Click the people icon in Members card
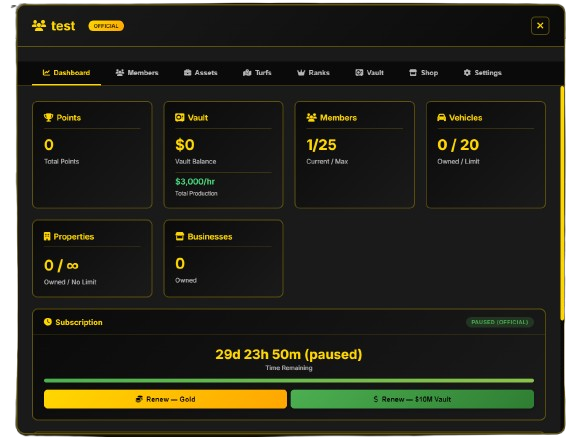The width and height of the screenshot is (571, 437). [311, 117]
